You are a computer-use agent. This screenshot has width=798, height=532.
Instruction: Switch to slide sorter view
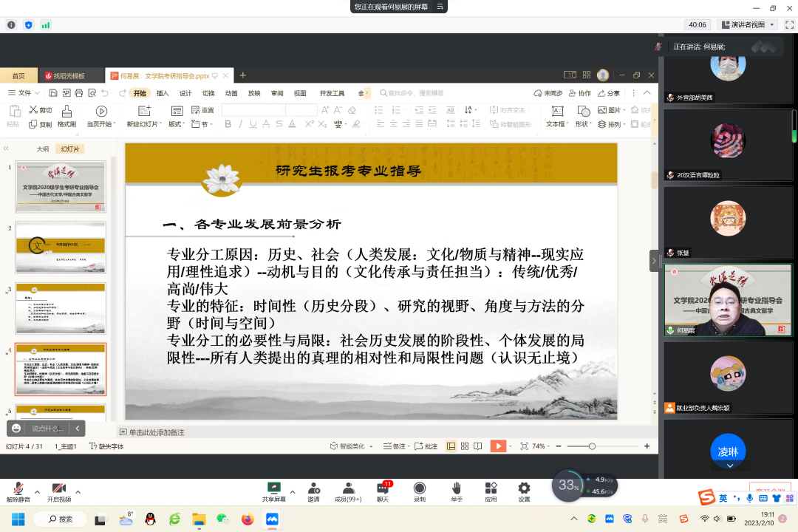[x=465, y=446]
